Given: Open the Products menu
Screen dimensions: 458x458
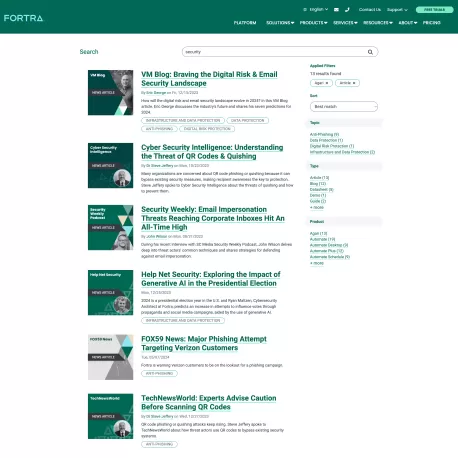Looking at the screenshot, I should pos(313,23).
